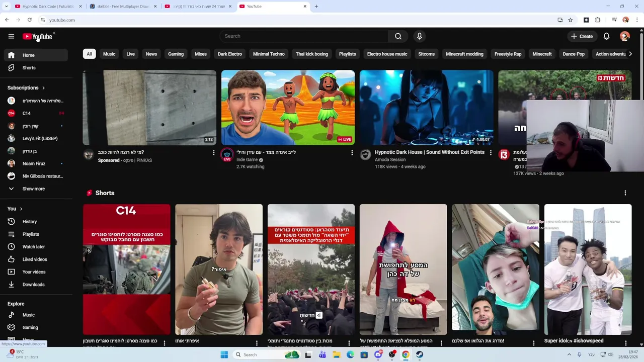Image resolution: width=644 pixels, height=362 pixels.
Task: Click the Home icon in sidebar
Action: [11, 55]
